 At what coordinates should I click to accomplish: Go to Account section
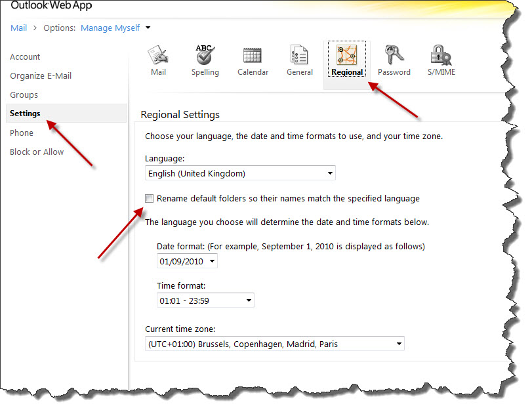[x=25, y=56]
